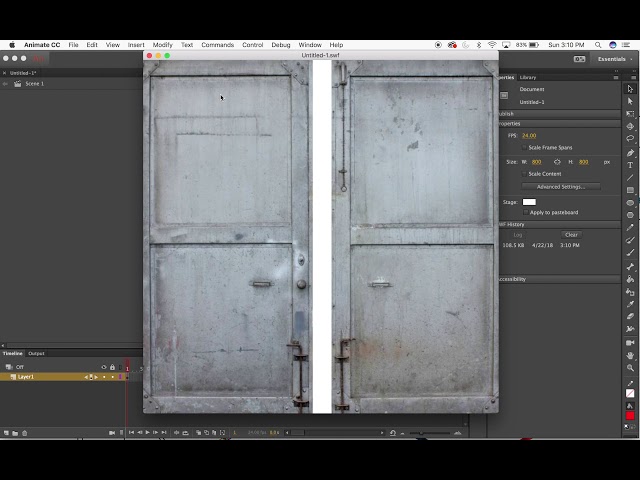Viewport: 640px width, 480px height.
Task: Click the Log button in SWF History
Action: 518,235
